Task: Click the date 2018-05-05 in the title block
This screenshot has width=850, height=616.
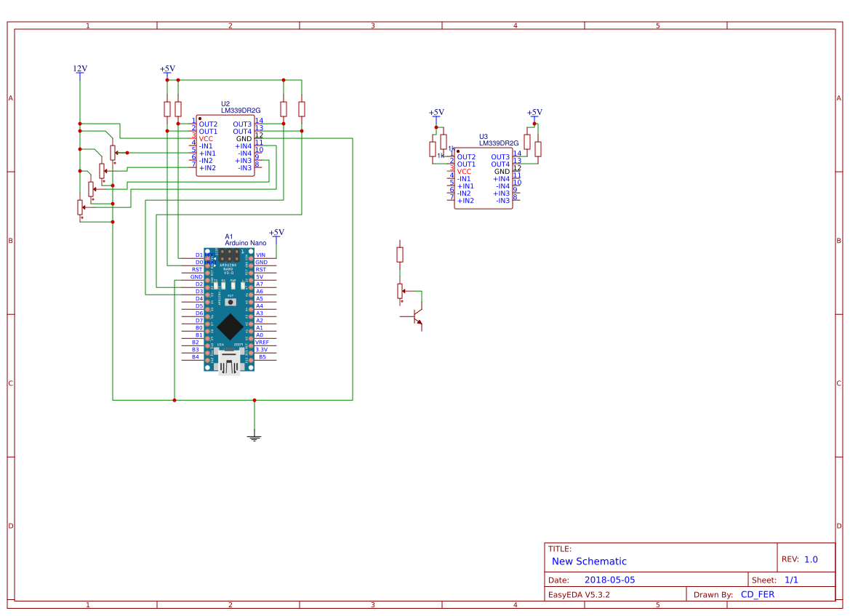Action: [x=611, y=579]
